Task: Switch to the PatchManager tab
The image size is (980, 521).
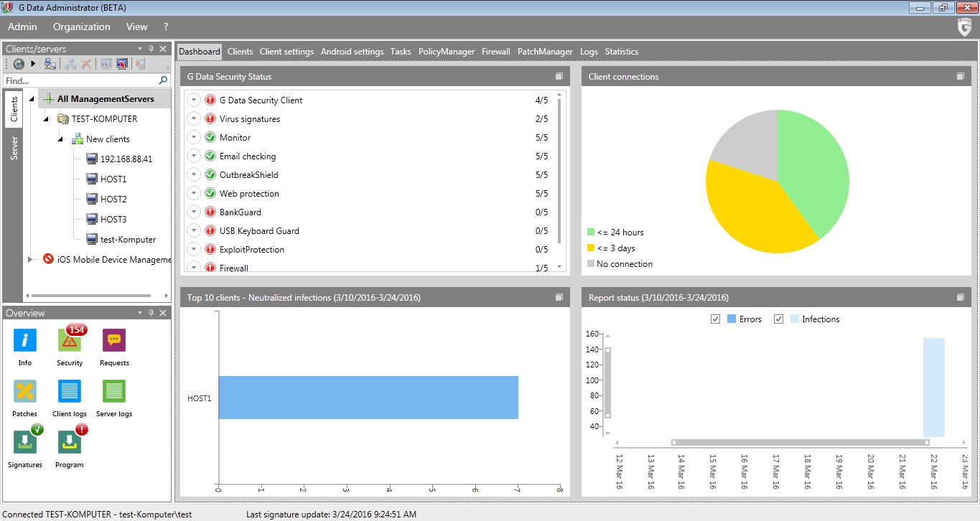Action: click(x=545, y=52)
